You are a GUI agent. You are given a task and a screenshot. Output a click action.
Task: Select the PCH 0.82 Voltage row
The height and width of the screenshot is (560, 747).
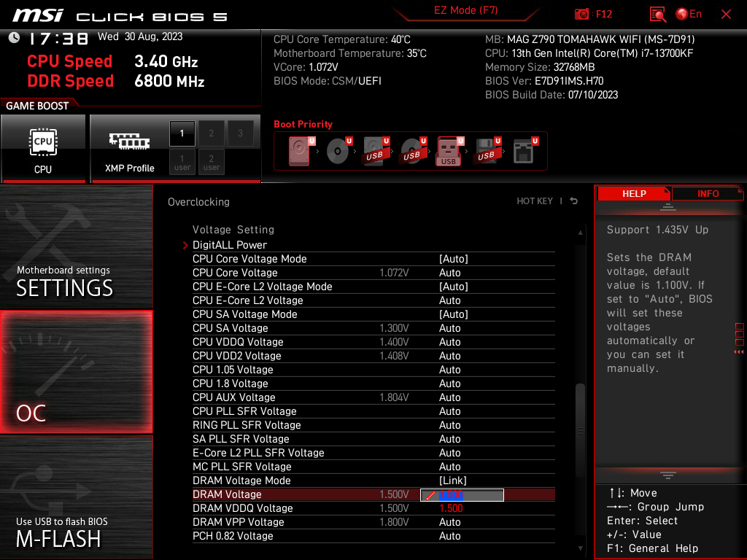point(373,535)
